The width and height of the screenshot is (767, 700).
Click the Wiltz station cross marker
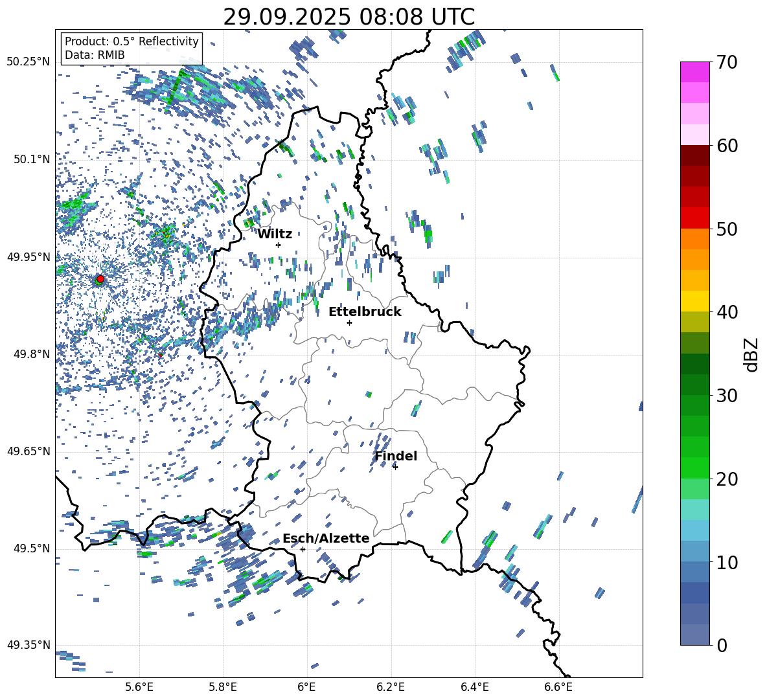(278, 245)
